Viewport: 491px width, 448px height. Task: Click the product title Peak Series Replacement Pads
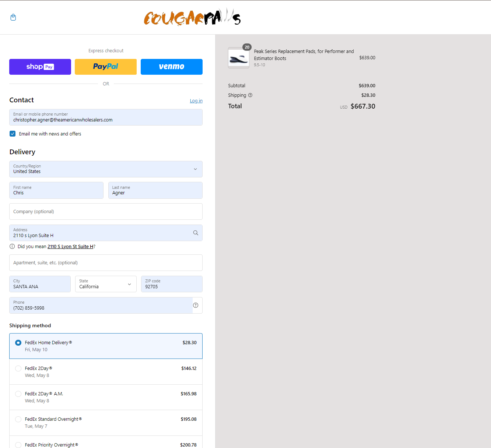coord(304,55)
